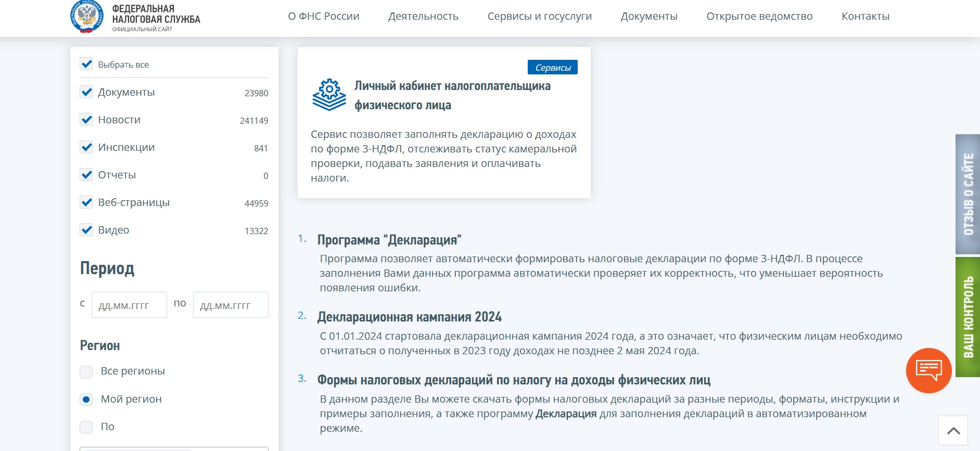Open the 'Отзыв о сайте' side tab
This screenshot has height=451, width=980.
(x=968, y=194)
